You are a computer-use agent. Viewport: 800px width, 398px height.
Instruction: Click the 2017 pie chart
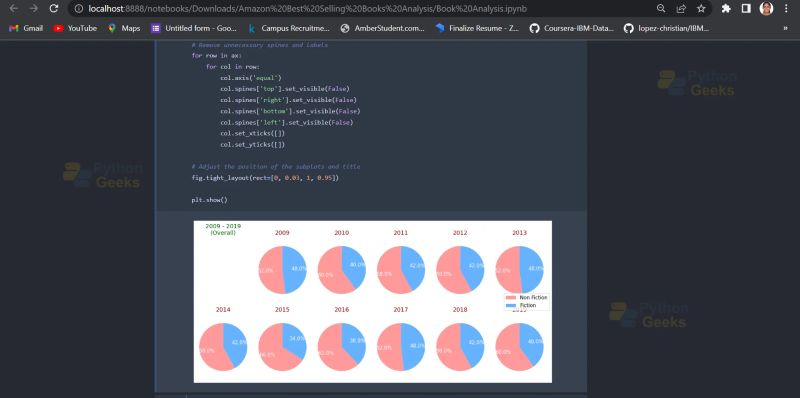tap(401, 347)
